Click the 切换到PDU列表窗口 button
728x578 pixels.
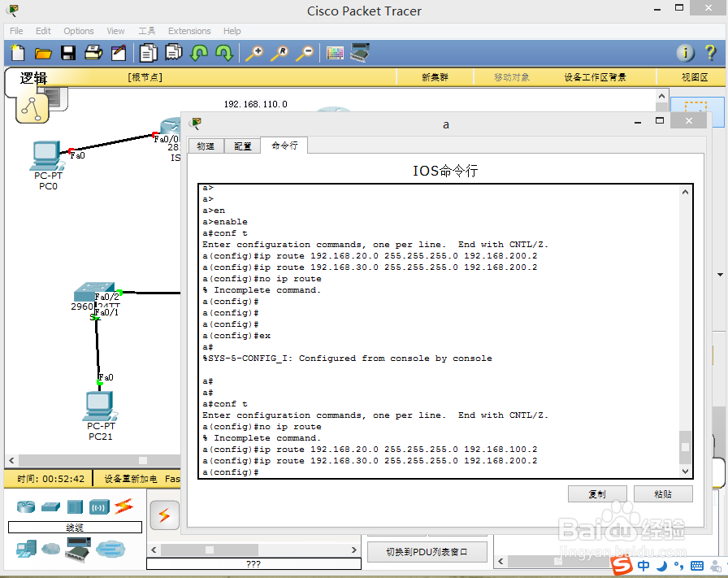pos(427,552)
